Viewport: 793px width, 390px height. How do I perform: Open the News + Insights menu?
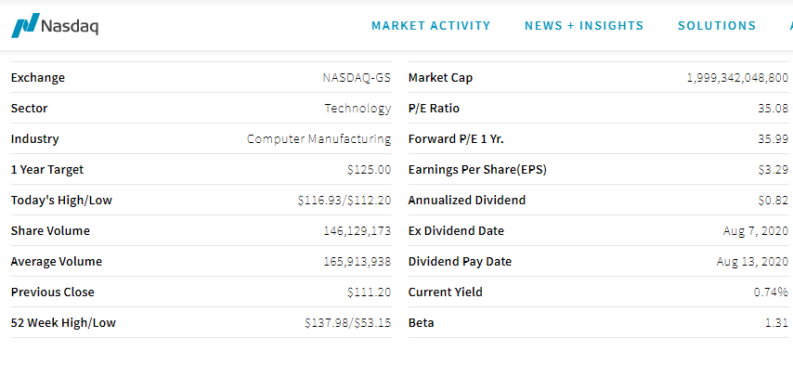[x=584, y=26]
